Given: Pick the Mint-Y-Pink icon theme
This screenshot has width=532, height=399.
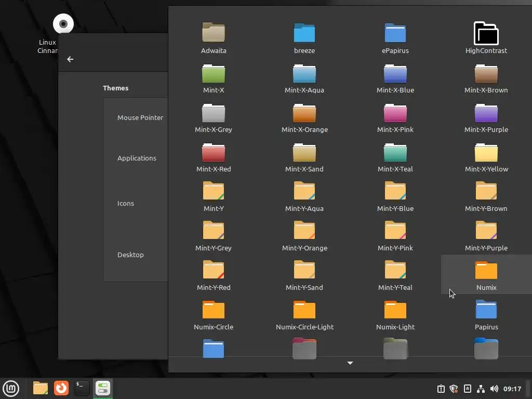Looking at the screenshot, I should [x=395, y=235].
